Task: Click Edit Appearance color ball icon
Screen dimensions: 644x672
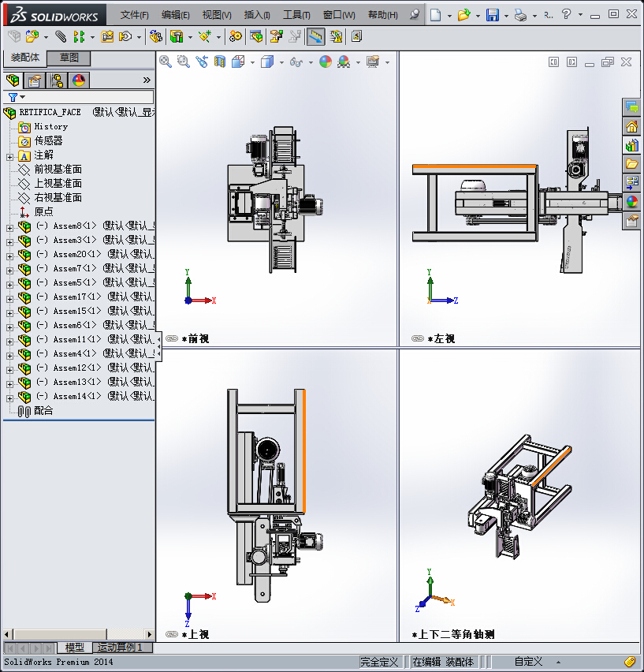Action: tap(326, 62)
